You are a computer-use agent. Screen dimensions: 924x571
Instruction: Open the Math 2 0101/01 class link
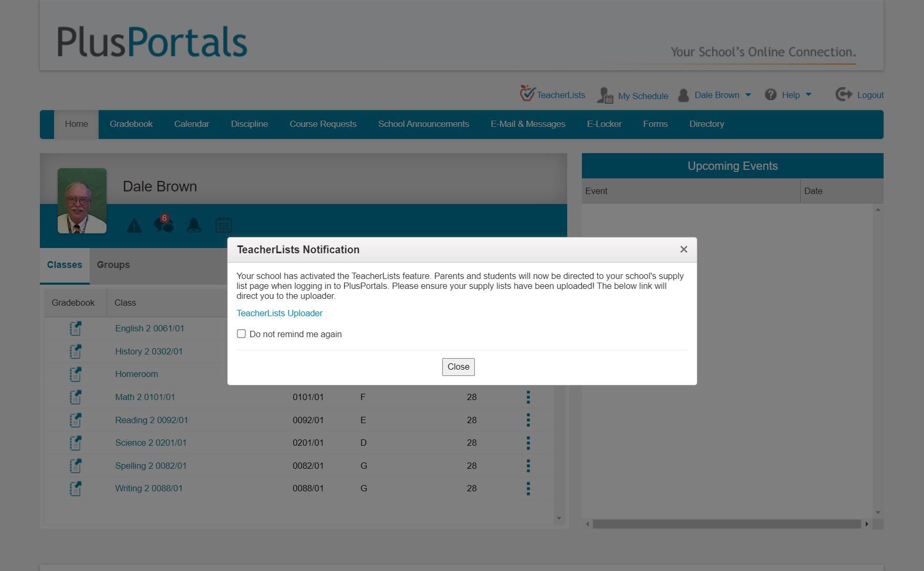145,397
